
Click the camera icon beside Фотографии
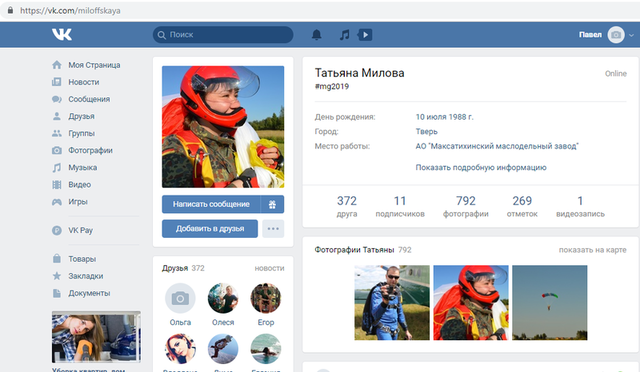(57, 151)
